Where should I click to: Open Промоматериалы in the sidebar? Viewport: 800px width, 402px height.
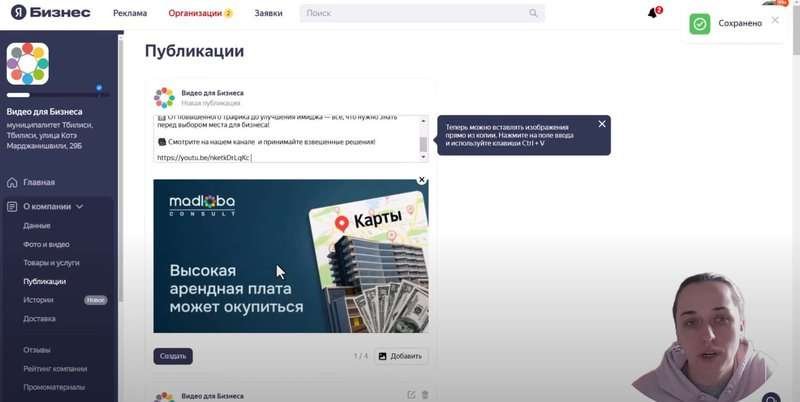pos(54,387)
